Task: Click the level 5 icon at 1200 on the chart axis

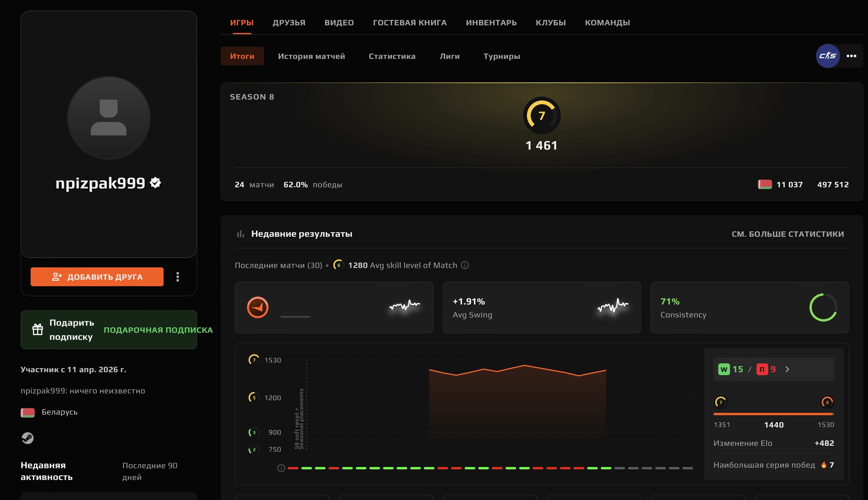Action: tap(254, 398)
